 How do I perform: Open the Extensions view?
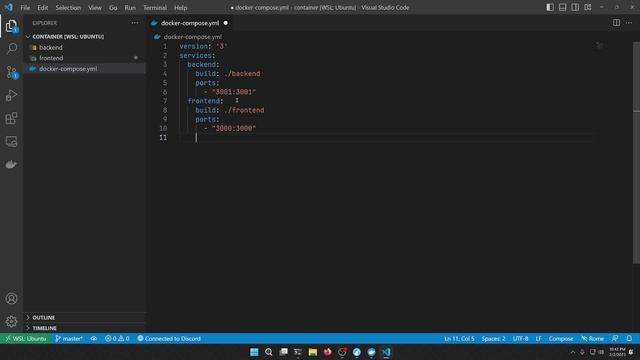[11, 118]
